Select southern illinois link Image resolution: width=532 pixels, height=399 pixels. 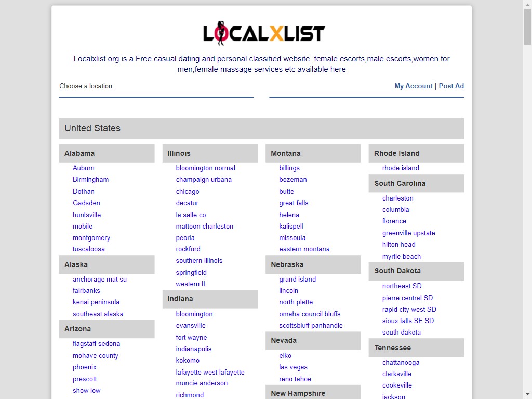click(199, 261)
